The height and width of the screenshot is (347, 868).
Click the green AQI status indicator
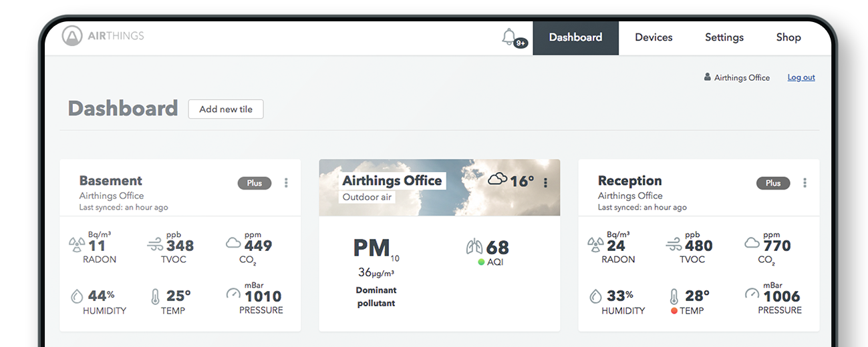point(481,262)
